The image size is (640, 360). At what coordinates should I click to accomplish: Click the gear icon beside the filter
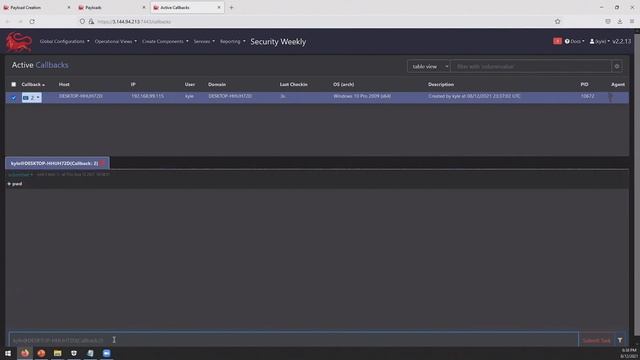pos(617,66)
